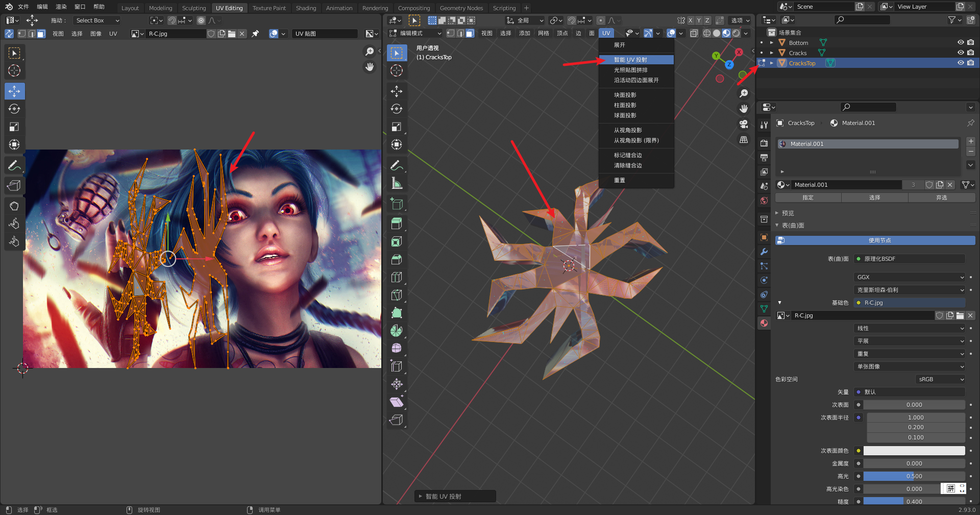The width and height of the screenshot is (980, 515).
Task: Expand the Bottom object in outliner
Action: [x=772, y=42]
